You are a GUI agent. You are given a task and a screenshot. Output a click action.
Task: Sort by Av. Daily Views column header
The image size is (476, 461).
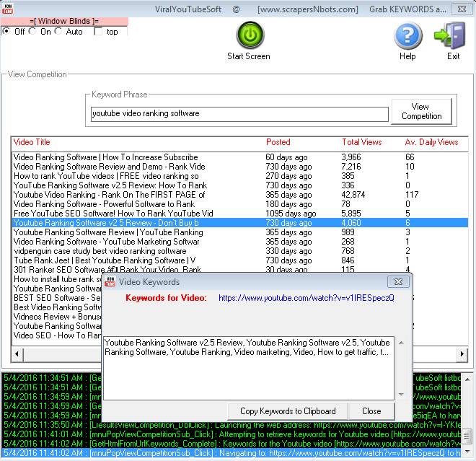click(x=431, y=142)
